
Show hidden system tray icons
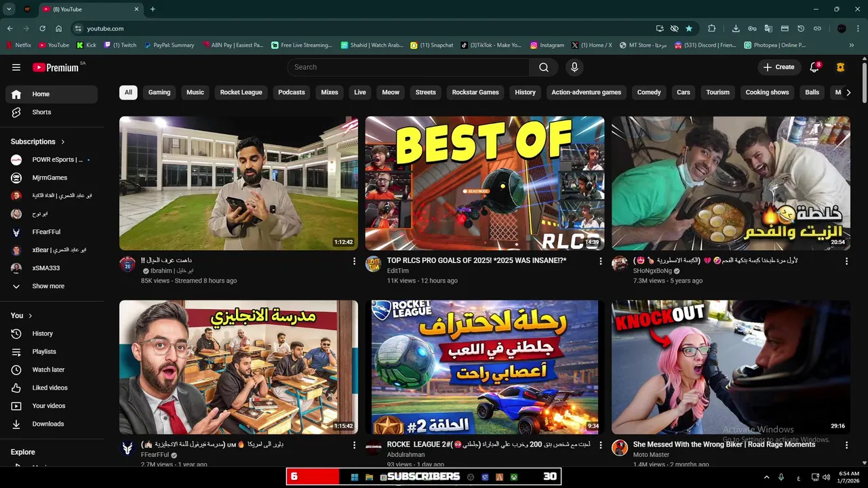click(x=767, y=476)
